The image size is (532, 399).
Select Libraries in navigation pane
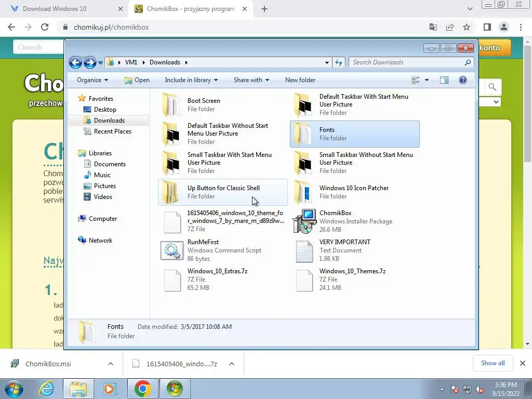point(100,153)
